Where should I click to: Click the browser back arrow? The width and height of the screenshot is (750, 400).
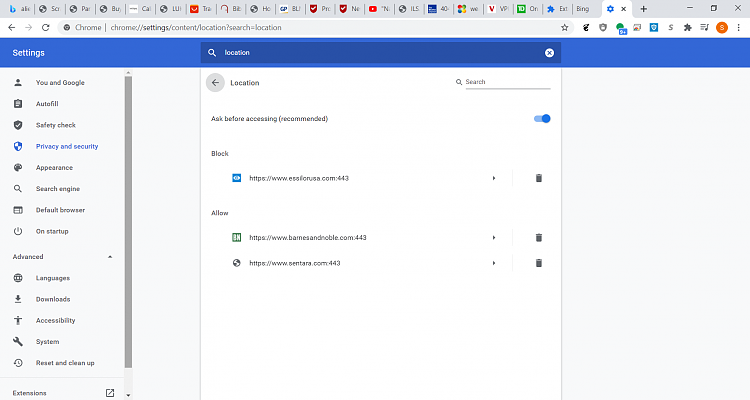11,28
